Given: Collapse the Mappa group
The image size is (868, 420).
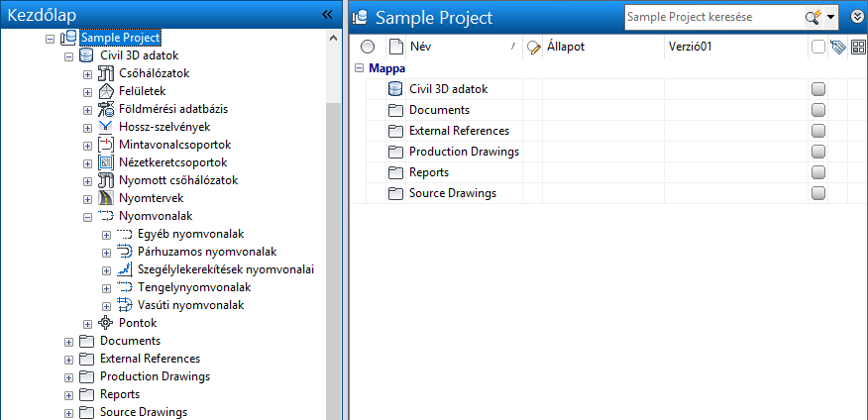Looking at the screenshot, I should coord(359,69).
